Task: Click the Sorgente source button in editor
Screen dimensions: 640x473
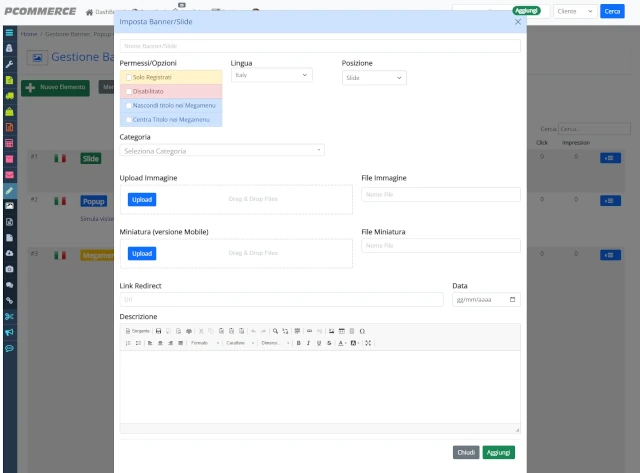Action: point(138,331)
